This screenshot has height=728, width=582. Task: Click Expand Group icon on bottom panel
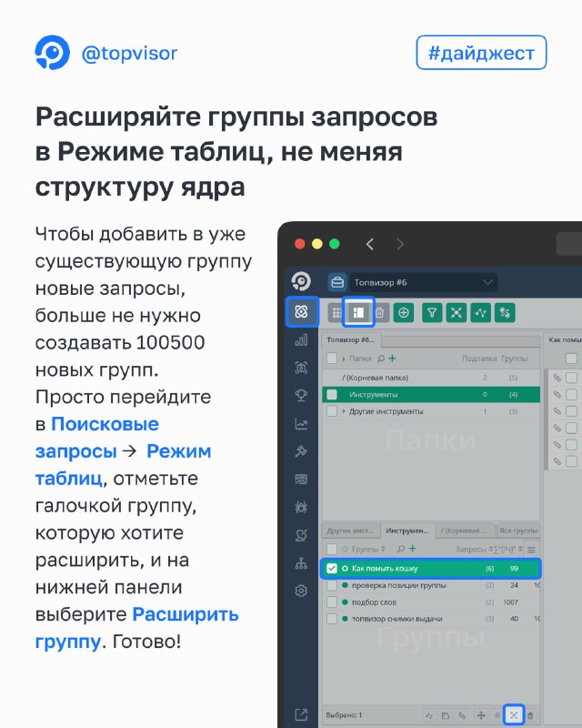[514, 715]
